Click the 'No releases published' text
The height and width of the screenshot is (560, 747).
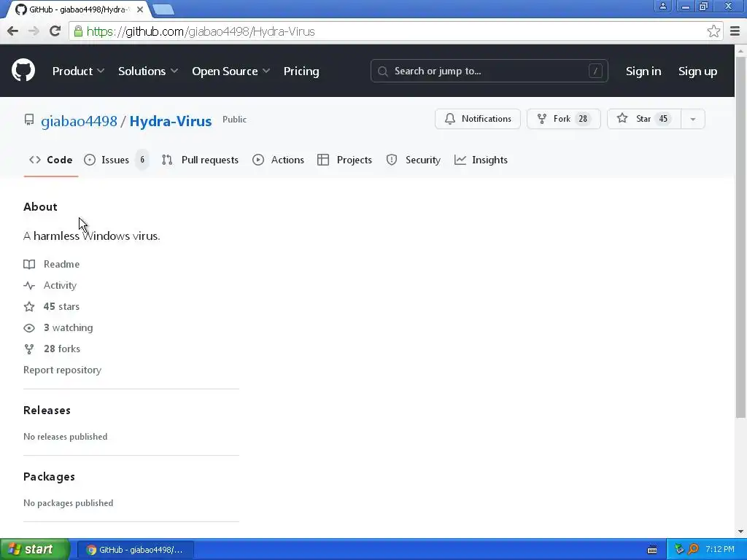[65, 437]
